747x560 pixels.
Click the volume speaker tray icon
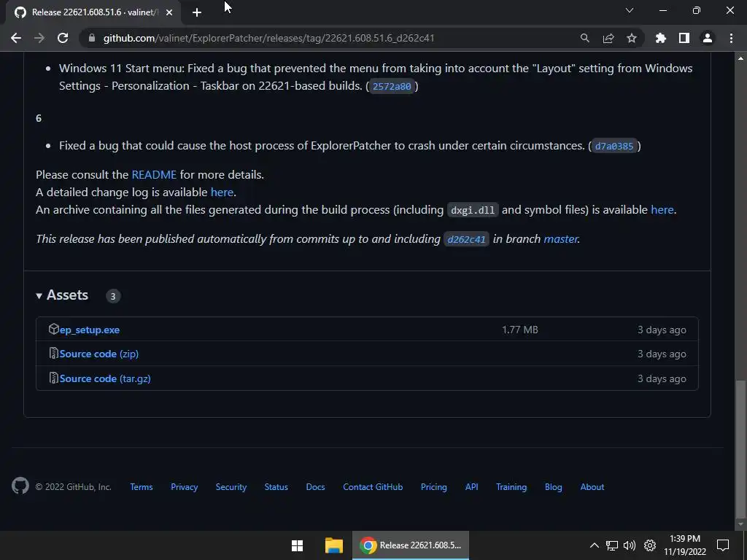click(x=630, y=545)
